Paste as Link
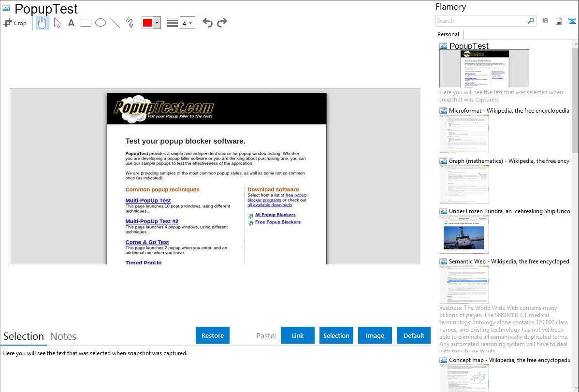 click(x=298, y=335)
